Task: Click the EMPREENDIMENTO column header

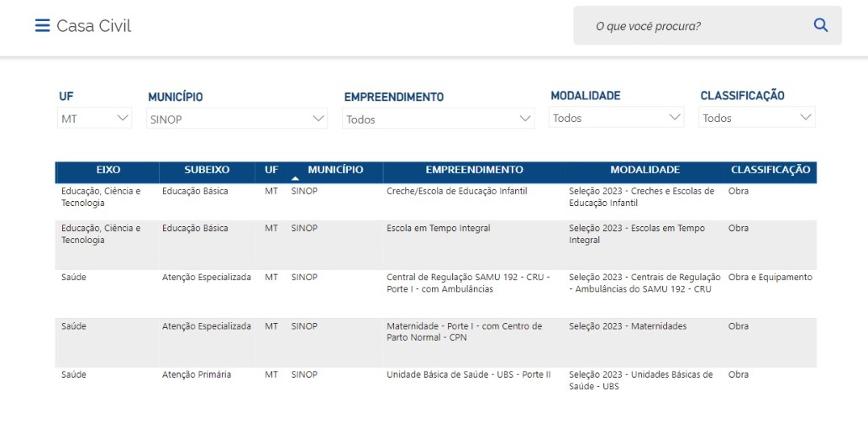Action: pos(474,170)
